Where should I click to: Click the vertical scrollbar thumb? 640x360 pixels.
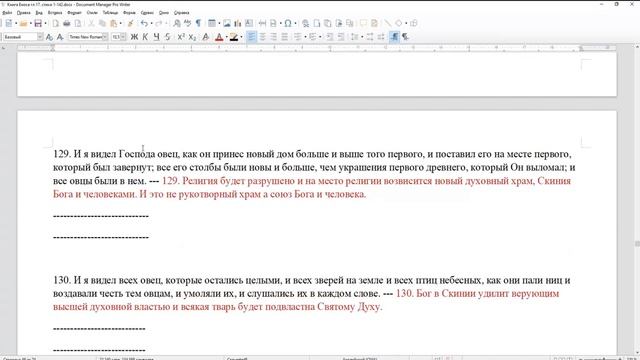point(637,244)
